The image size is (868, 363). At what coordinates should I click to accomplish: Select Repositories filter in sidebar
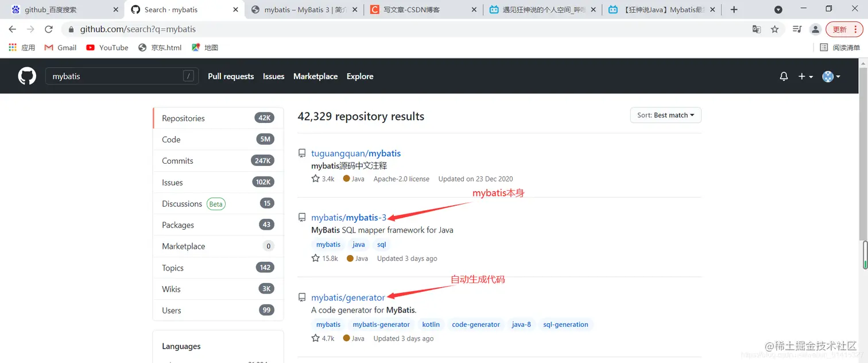218,118
